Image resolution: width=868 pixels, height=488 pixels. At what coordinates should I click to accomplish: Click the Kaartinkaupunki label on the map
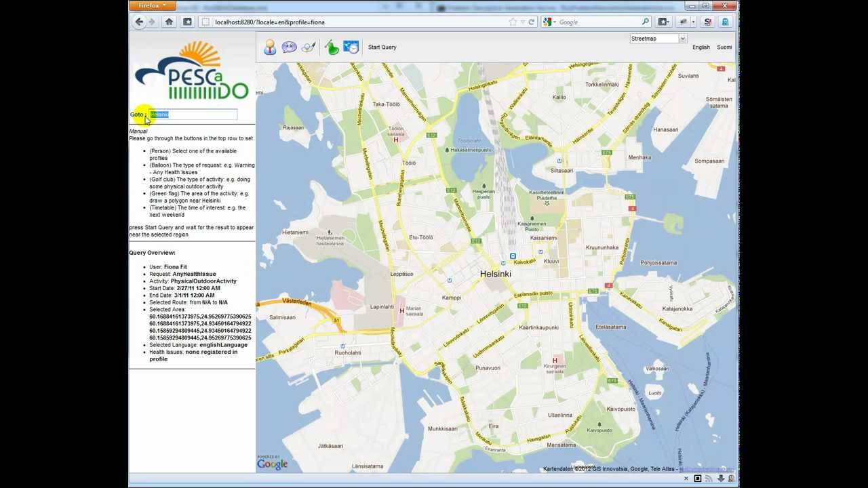pyautogui.click(x=538, y=327)
